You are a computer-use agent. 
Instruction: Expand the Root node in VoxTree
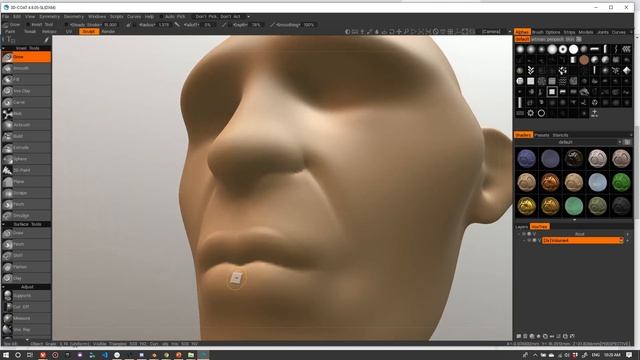tap(519, 234)
